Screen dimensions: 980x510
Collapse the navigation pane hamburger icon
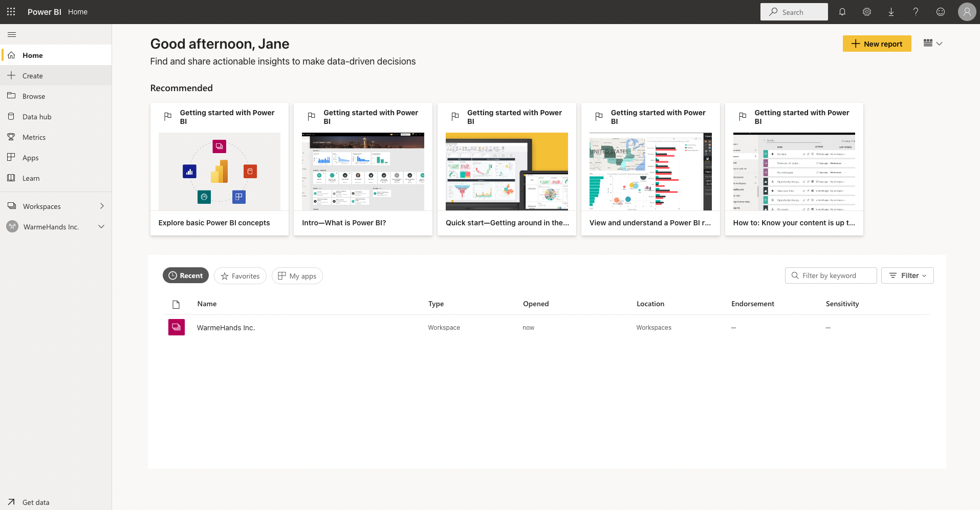click(x=12, y=34)
